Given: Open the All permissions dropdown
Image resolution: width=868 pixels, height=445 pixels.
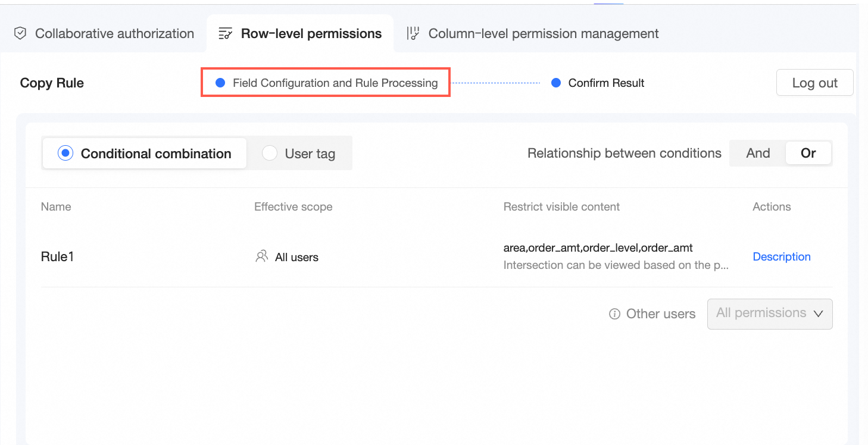Looking at the screenshot, I should click(x=761, y=314).
